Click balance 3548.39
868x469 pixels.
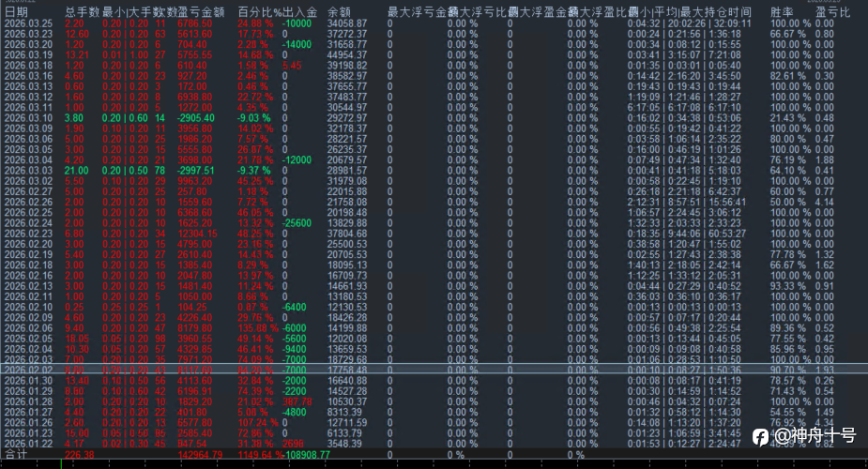point(343,444)
